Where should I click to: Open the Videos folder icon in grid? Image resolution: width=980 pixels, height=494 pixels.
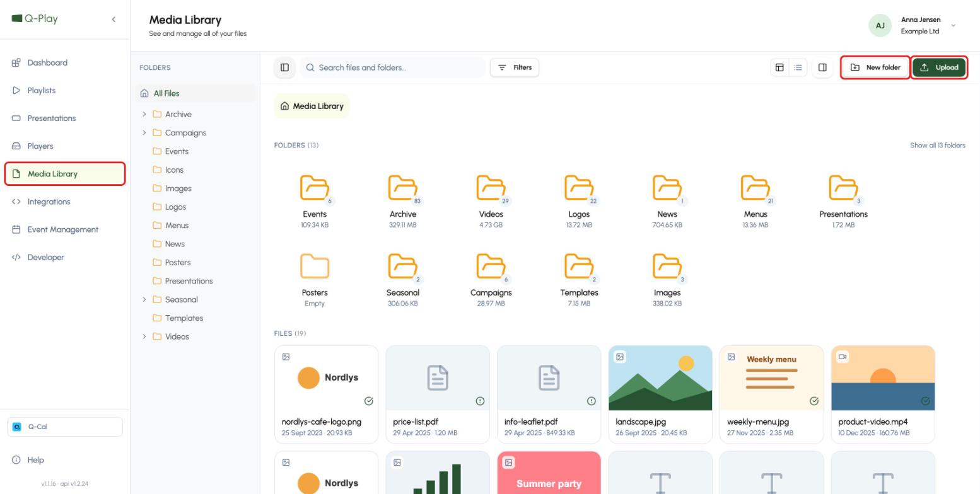pyautogui.click(x=491, y=188)
